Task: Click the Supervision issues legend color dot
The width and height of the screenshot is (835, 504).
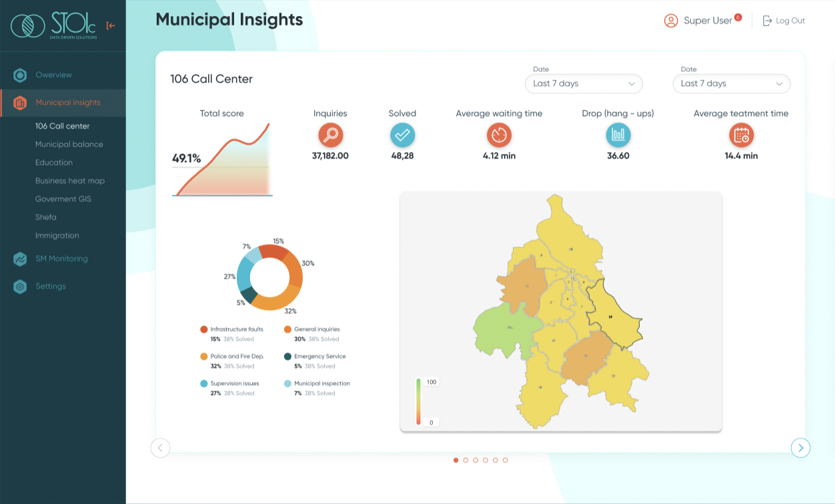Action: point(204,384)
